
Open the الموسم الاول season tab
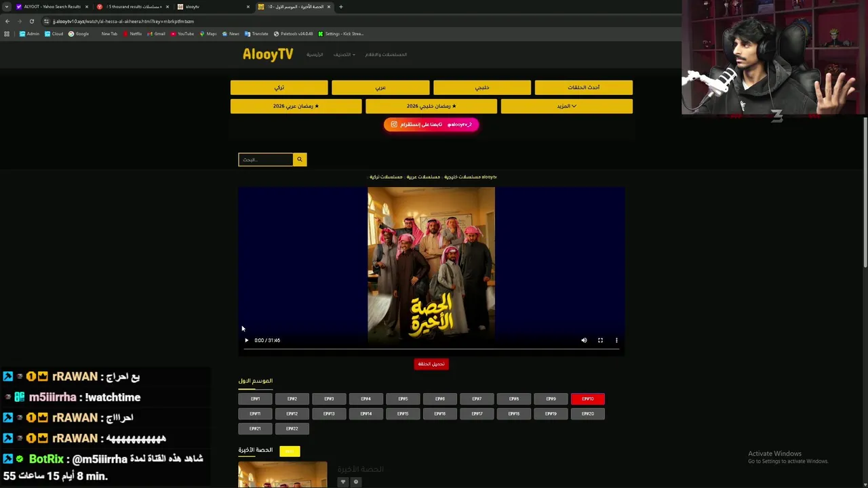click(255, 381)
